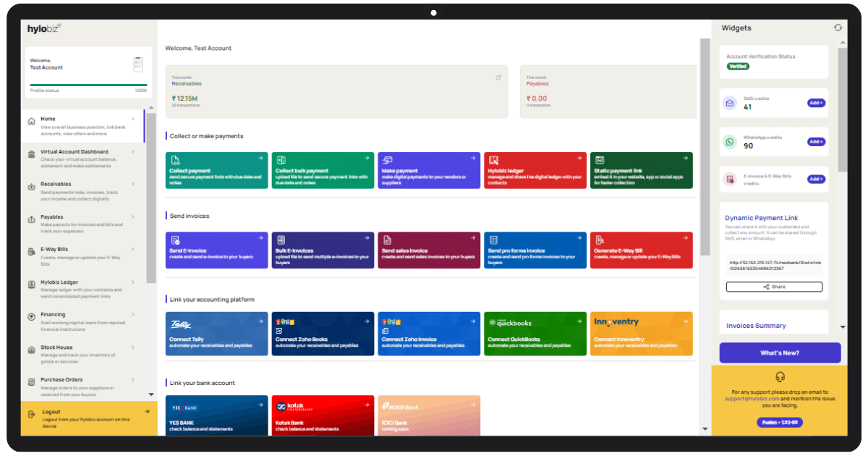Click the refresh widgets icon
Image resolution: width=868 pixels, height=456 pixels.
pyautogui.click(x=838, y=28)
